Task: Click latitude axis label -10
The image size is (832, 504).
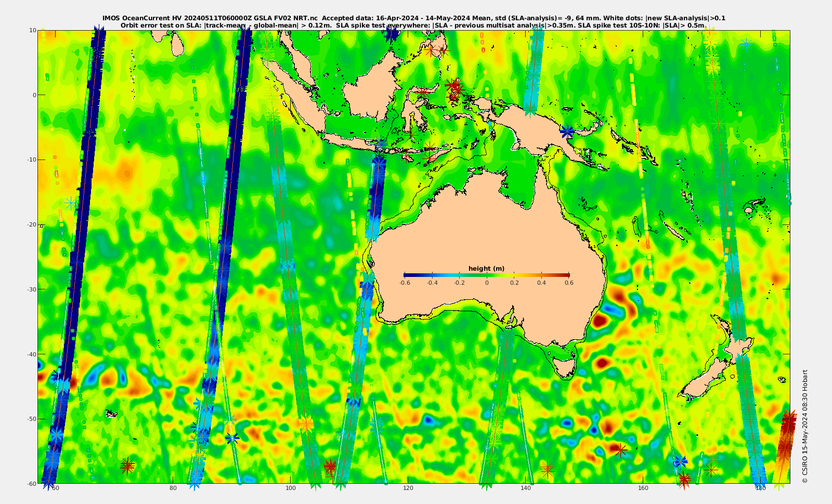Action: (31, 160)
